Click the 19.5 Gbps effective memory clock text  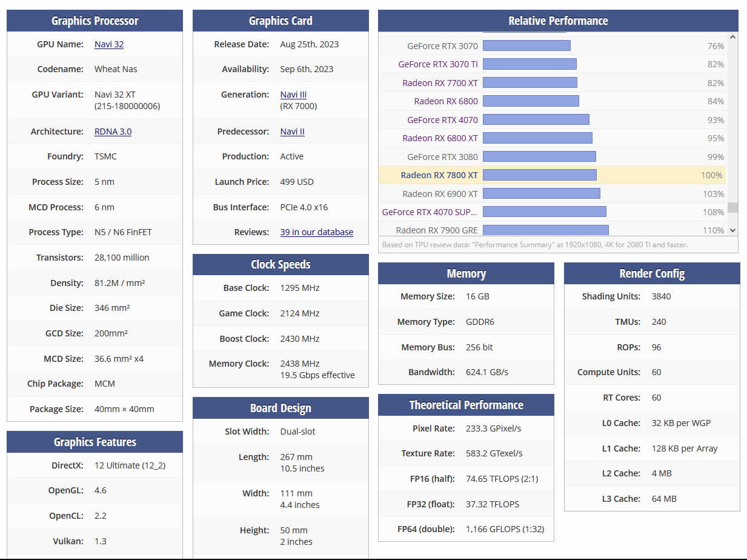pos(317,375)
